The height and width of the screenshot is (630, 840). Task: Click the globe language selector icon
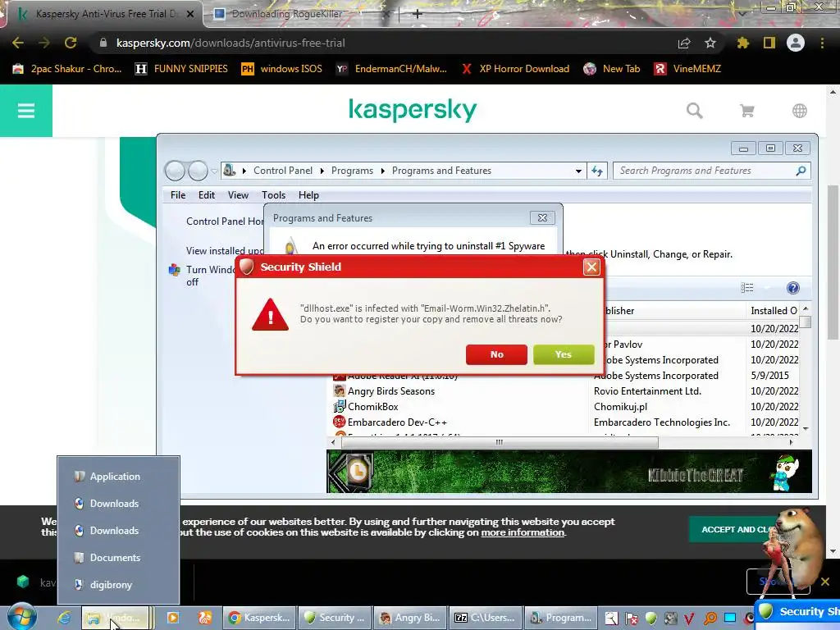[x=799, y=111]
